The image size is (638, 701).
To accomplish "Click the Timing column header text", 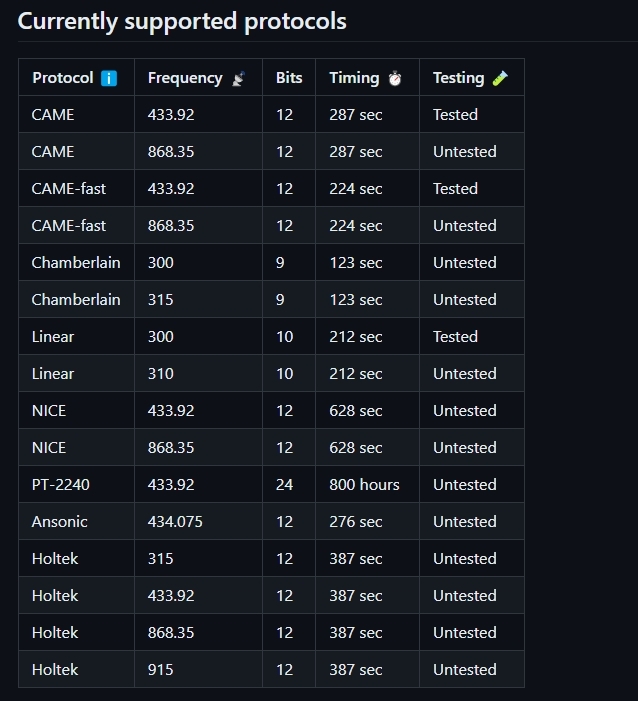I will point(354,78).
